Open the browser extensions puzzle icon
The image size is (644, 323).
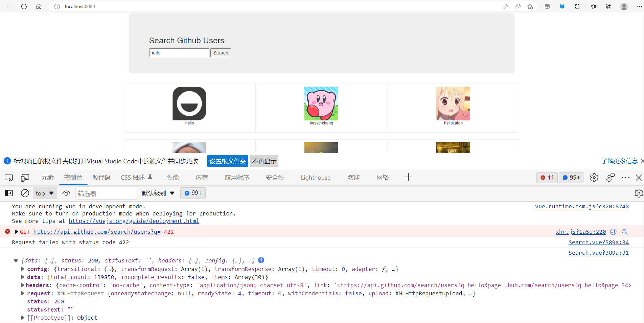point(577,6)
